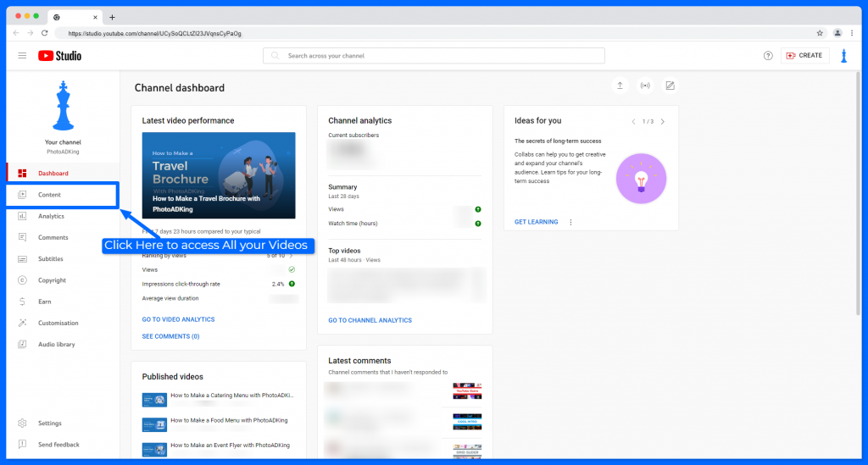The height and width of the screenshot is (465, 868).
Task: Click Watch time (hours) row
Action: (x=404, y=224)
